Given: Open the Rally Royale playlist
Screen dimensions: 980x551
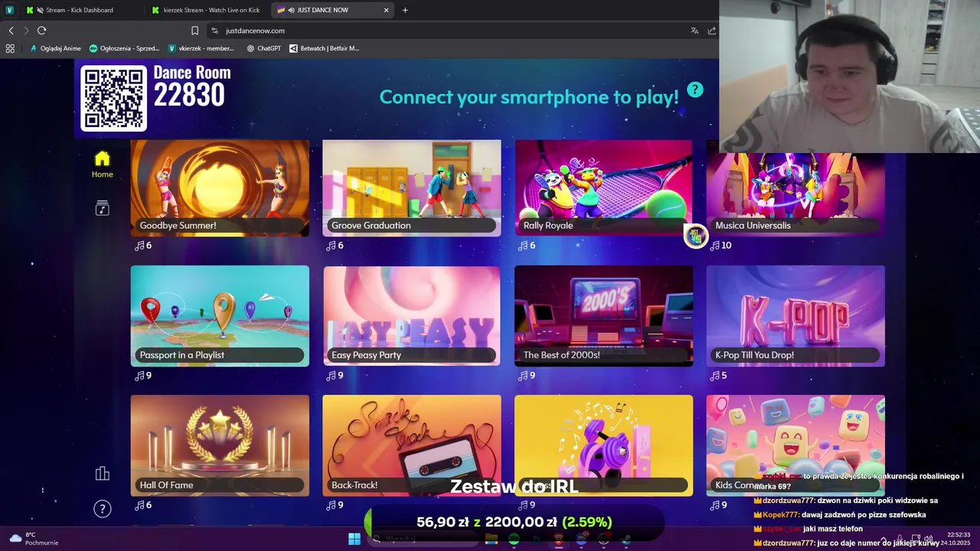Looking at the screenshot, I should click(x=603, y=187).
